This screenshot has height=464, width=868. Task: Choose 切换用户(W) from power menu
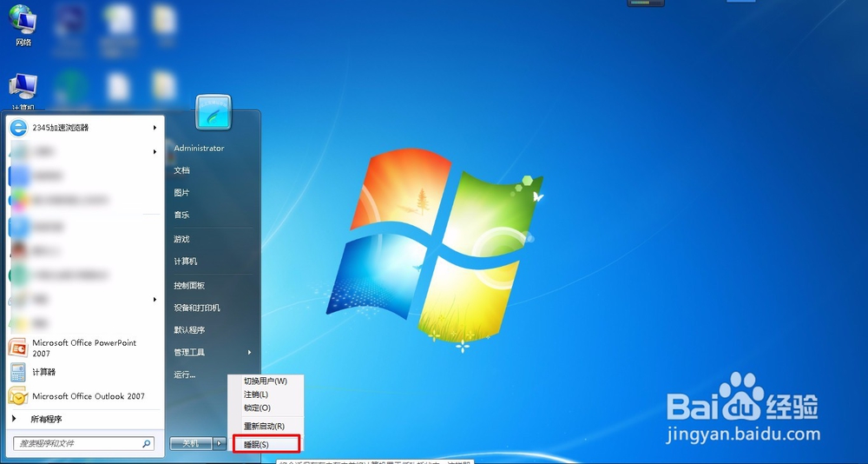(x=266, y=381)
